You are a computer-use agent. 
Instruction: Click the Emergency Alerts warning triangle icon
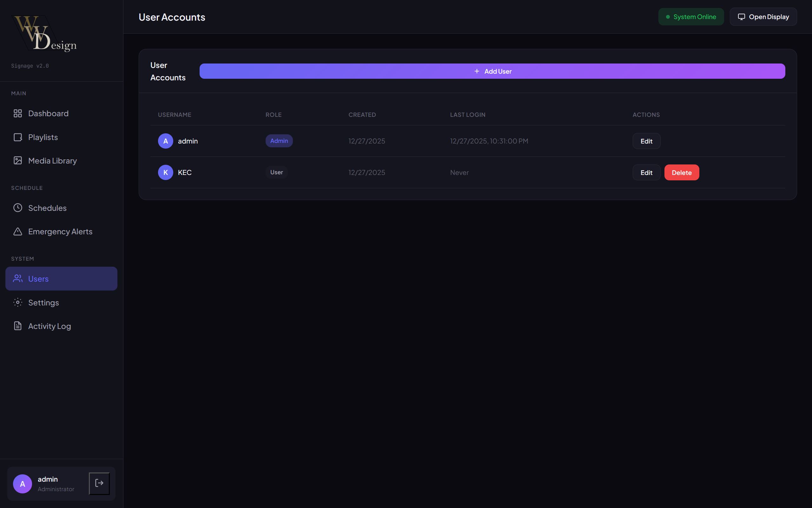coord(17,231)
